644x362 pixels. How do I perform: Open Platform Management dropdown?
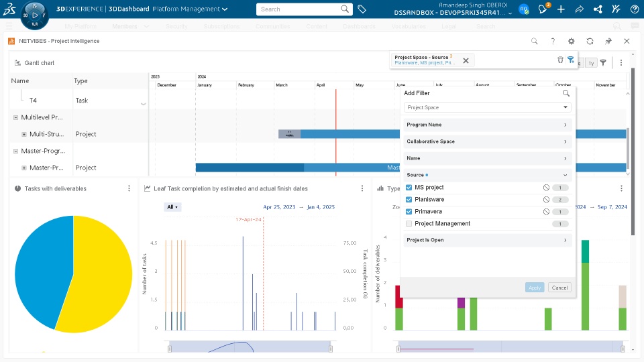click(x=190, y=9)
